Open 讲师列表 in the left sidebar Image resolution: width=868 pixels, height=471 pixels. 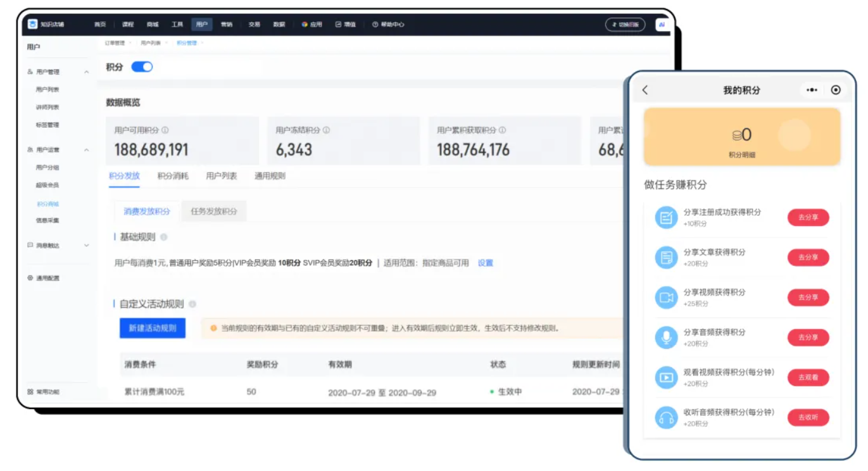pos(47,108)
